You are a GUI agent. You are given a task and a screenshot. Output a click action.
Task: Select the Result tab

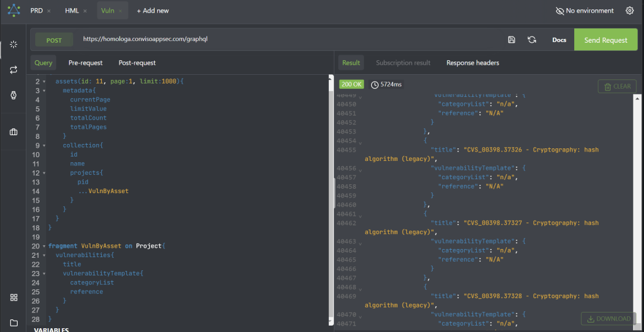click(351, 63)
